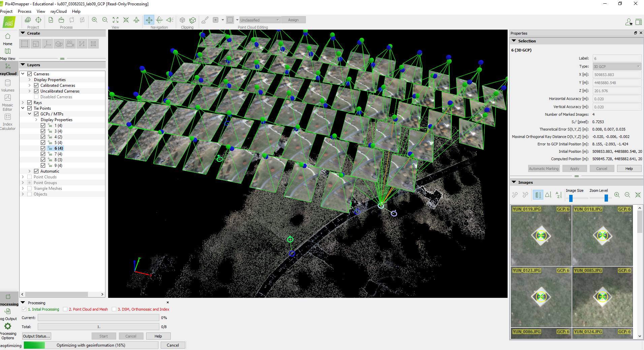Enable the Point Clouds layer checkbox
Screen dimensions: 644x350
(x=30, y=177)
